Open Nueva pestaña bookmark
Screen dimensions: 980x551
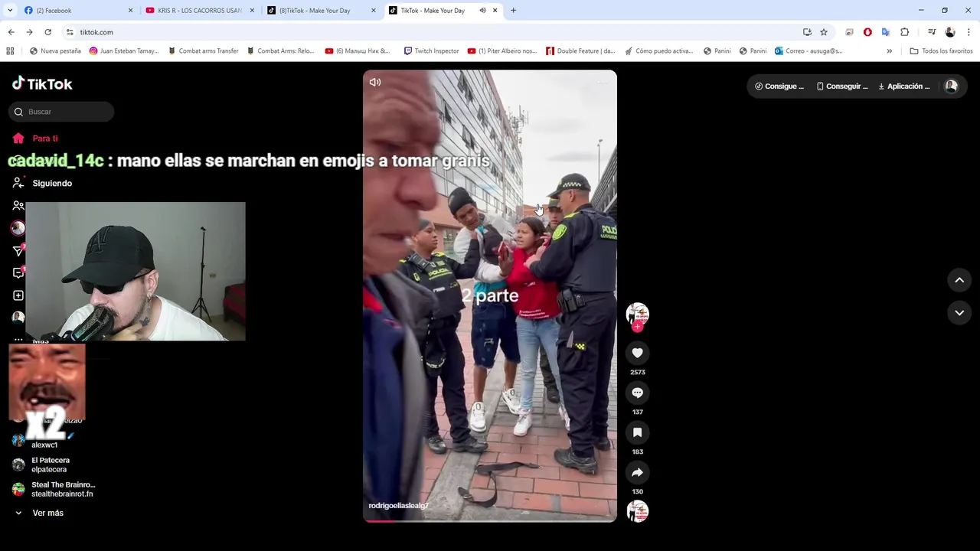pyautogui.click(x=55, y=51)
